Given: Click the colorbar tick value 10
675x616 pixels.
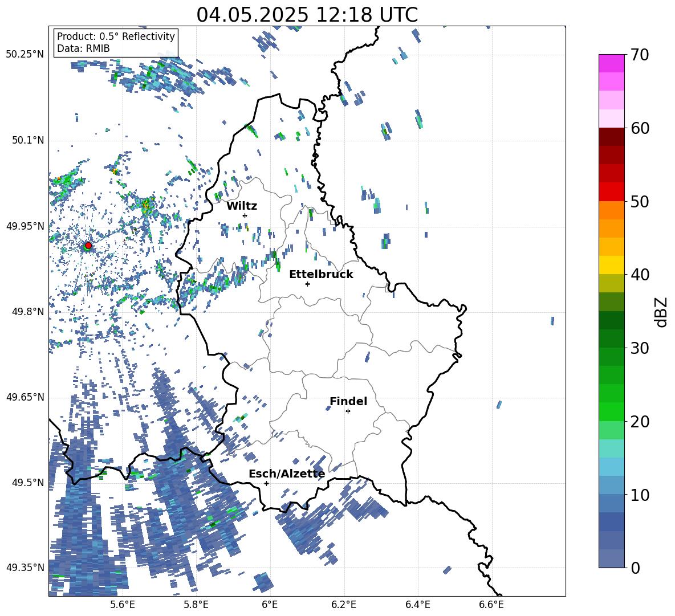Looking at the screenshot, I should click(x=640, y=495).
